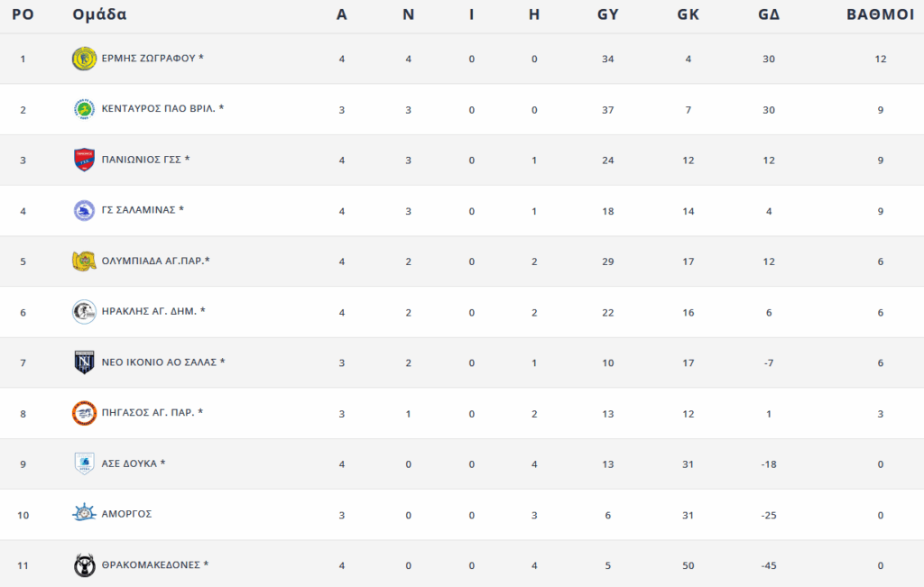Click the ΑΣΕ ΔΟΥΚΑ team badge
This screenshot has width=924, height=587.
tap(84, 464)
